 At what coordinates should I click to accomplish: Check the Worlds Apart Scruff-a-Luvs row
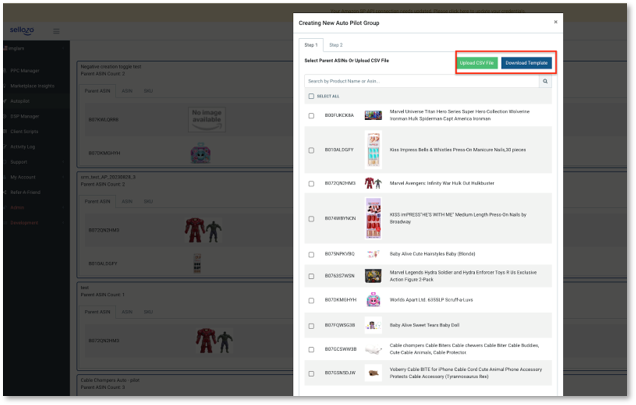pos(311,300)
